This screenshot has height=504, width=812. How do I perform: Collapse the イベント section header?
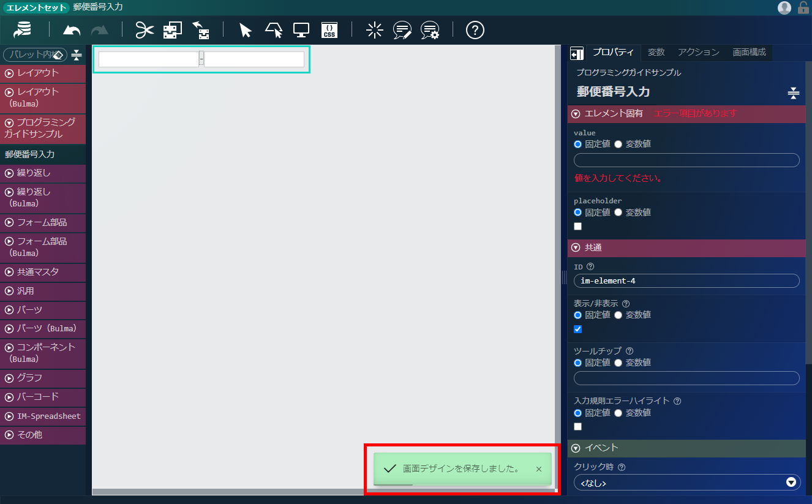tap(686, 448)
